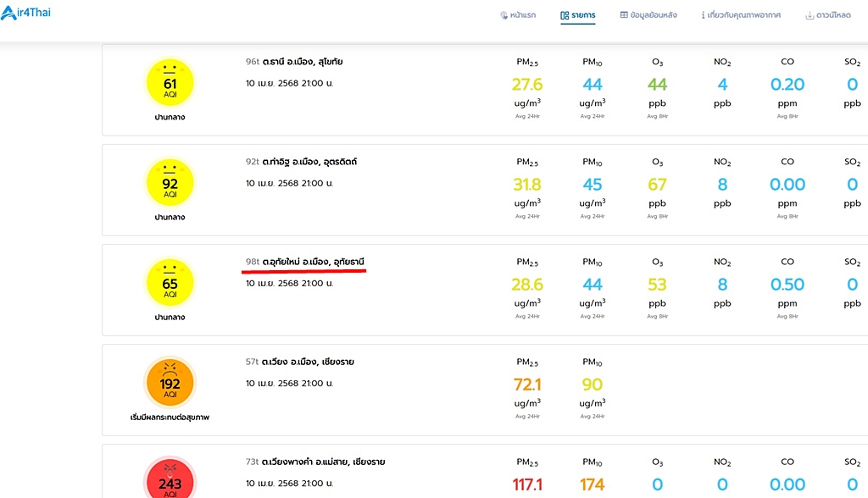Select the รายการ list tab
The image size is (868, 498).
pos(578,15)
